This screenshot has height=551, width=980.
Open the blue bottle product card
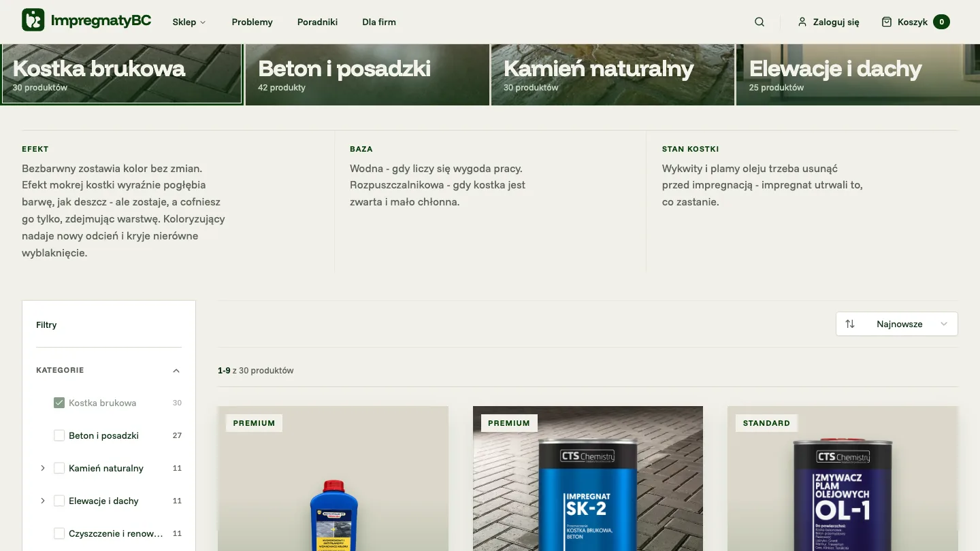(333, 478)
